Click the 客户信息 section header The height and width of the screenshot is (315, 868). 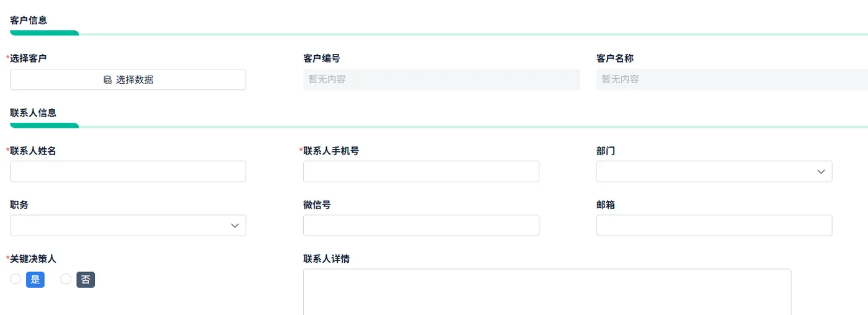pyautogui.click(x=29, y=20)
